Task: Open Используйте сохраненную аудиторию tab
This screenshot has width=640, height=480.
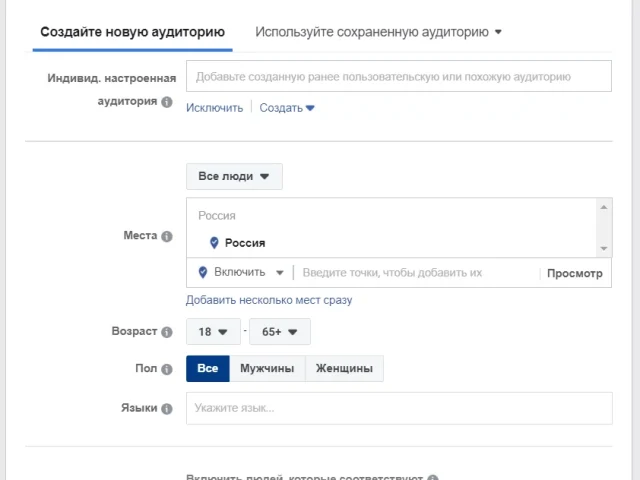Action: 378,32
